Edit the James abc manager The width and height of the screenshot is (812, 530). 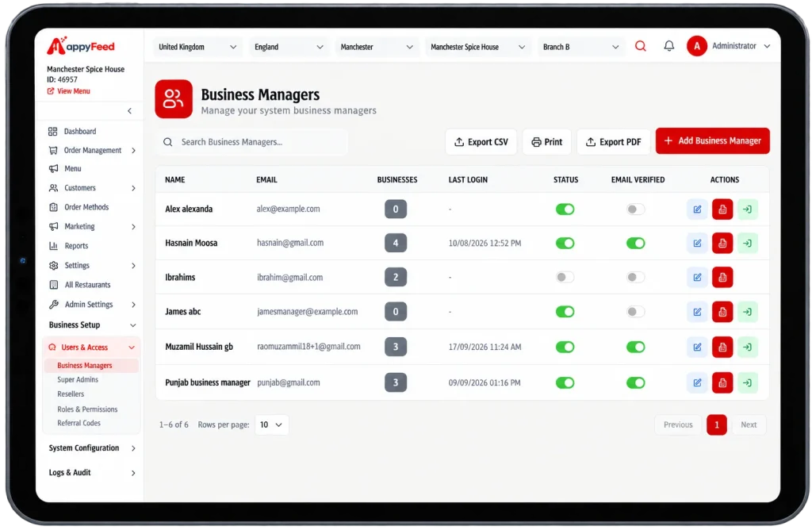pyautogui.click(x=697, y=312)
